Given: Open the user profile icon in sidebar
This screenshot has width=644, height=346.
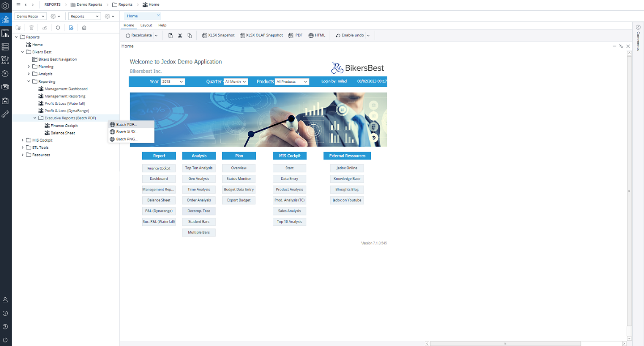Looking at the screenshot, I should tap(5, 300).
